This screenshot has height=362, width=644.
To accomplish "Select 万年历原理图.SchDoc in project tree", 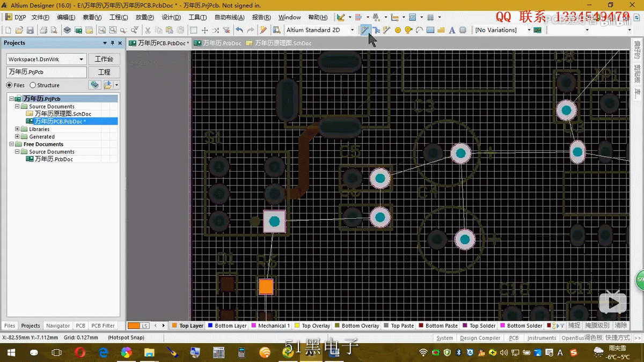I will [x=63, y=114].
